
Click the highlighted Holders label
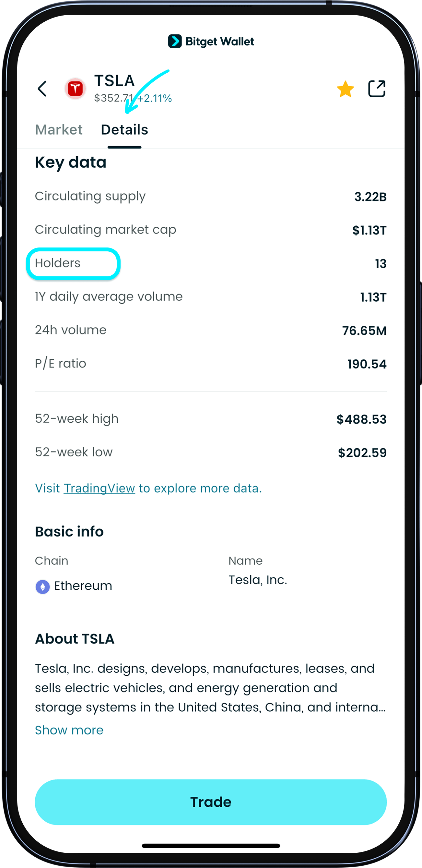pyautogui.click(x=58, y=263)
